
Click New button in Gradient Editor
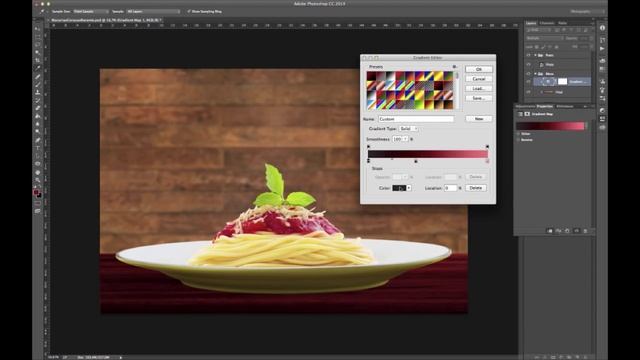[479, 119]
